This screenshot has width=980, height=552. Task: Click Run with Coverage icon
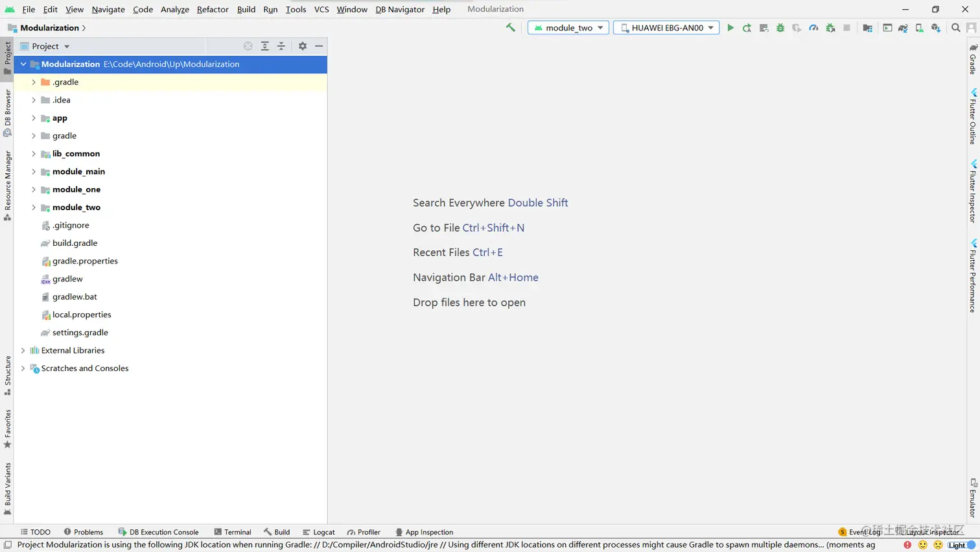click(x=797, y=28)
